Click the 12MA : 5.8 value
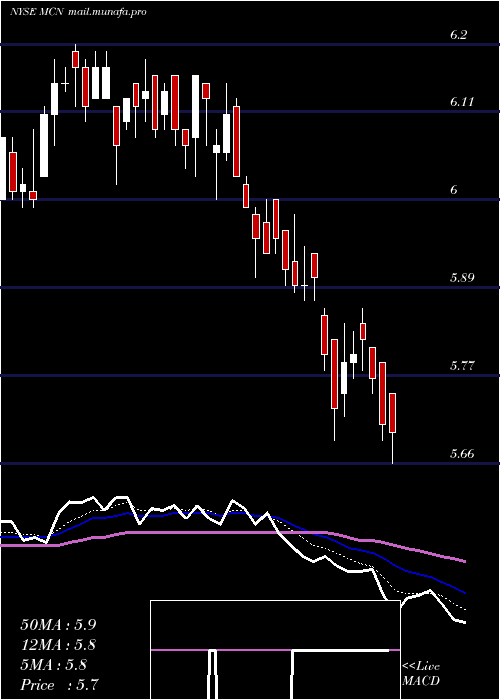Image resolution: width=500 pixels, height=700 pixels. point(58,645)
